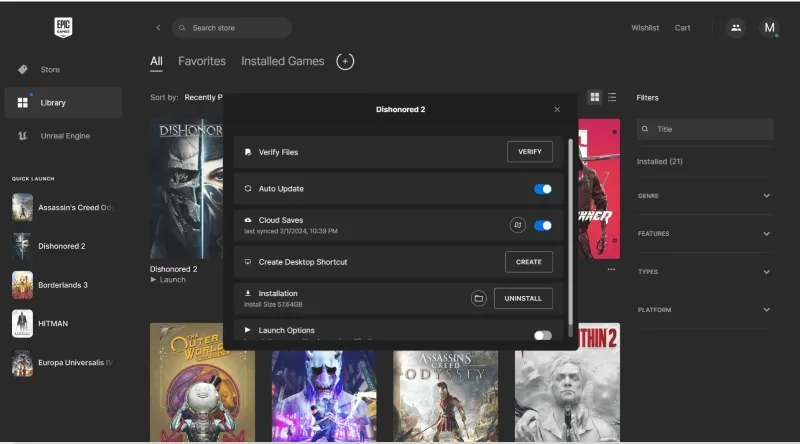Click Launch under Dishonored 2
This screenshot has width=800, height=444.
168,280
